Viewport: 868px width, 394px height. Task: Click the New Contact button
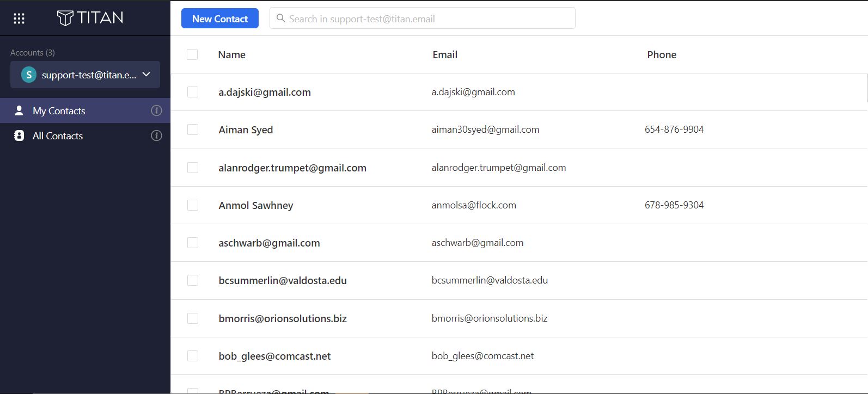tap(220, 19)
